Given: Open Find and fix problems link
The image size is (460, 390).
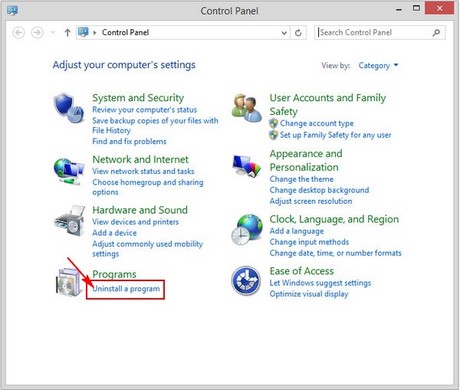Looking at the screenshot, I should tap(129, 141).
